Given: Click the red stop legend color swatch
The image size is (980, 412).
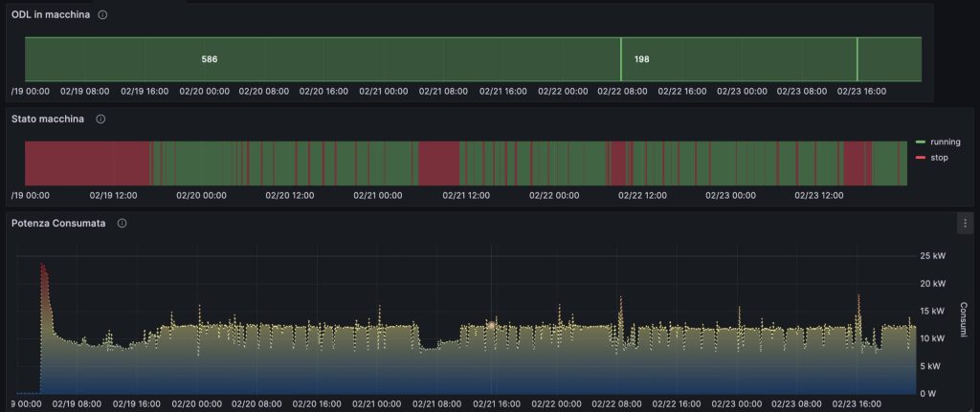Looking at the screenshot, I should click(922, 157).
